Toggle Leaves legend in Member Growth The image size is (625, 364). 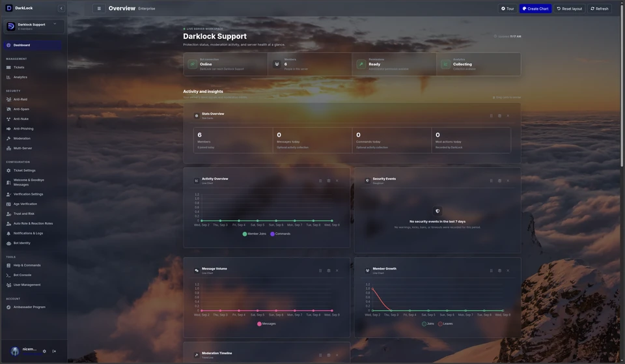(x=445, y=324)
